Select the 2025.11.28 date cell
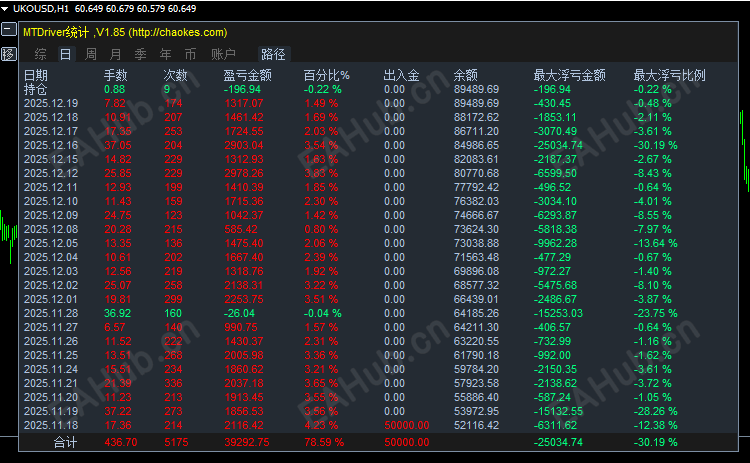 (51, 313)
